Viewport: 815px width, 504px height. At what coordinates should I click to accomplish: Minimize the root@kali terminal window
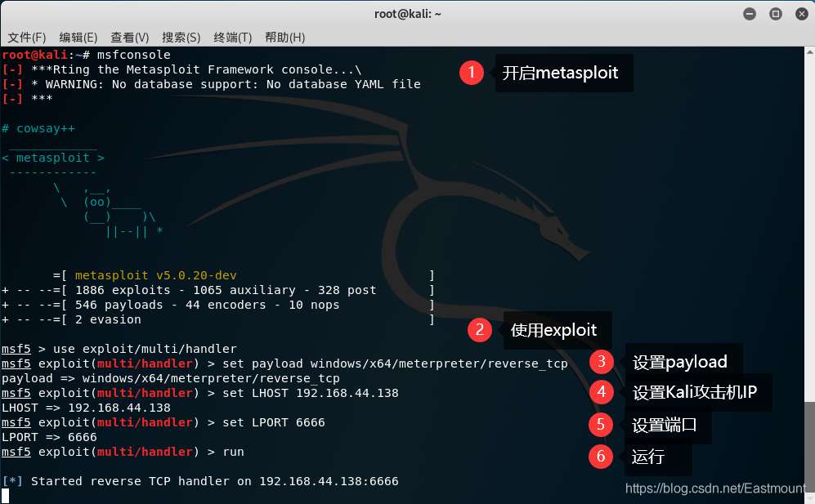coord(750,14)
